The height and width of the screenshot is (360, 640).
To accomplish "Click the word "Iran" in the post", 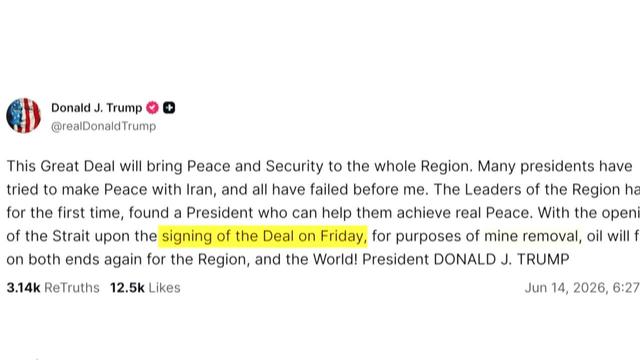I will (x=199, y=189).
